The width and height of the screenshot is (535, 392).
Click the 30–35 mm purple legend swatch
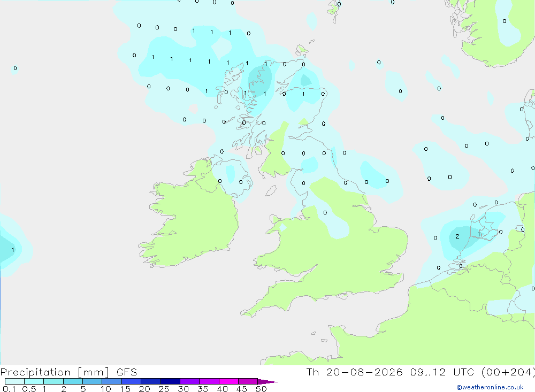[190, 381]
